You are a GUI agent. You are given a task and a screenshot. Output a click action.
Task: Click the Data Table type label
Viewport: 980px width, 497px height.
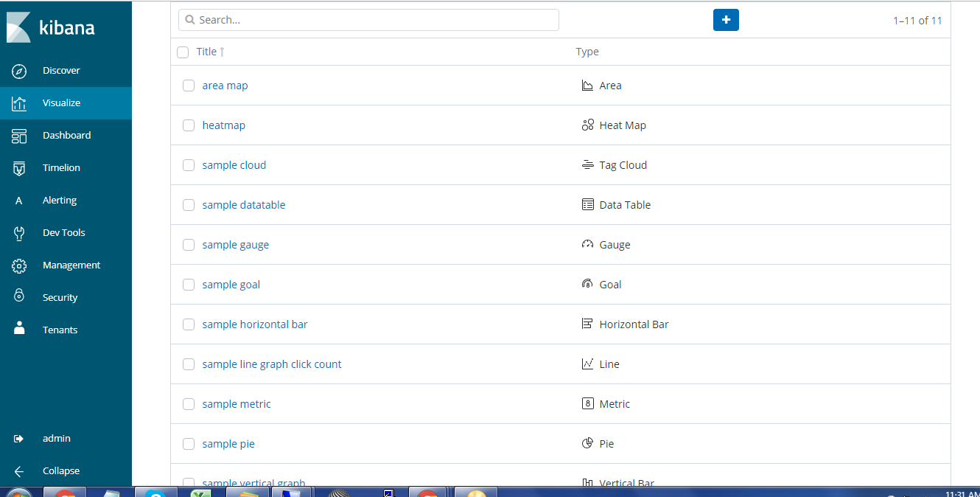(x=625, y=205)
